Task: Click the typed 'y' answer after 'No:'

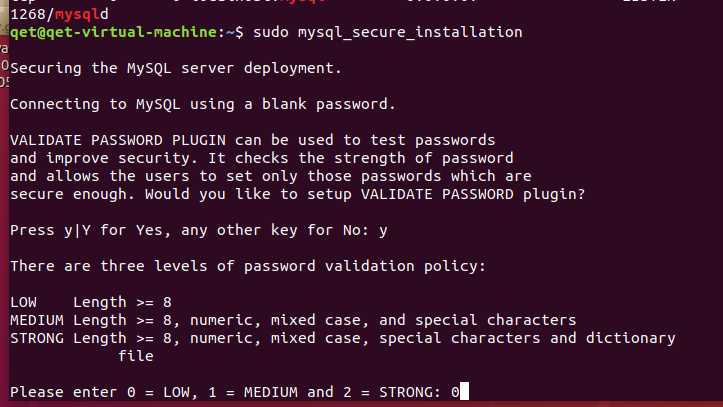Action: click(383, 230)
